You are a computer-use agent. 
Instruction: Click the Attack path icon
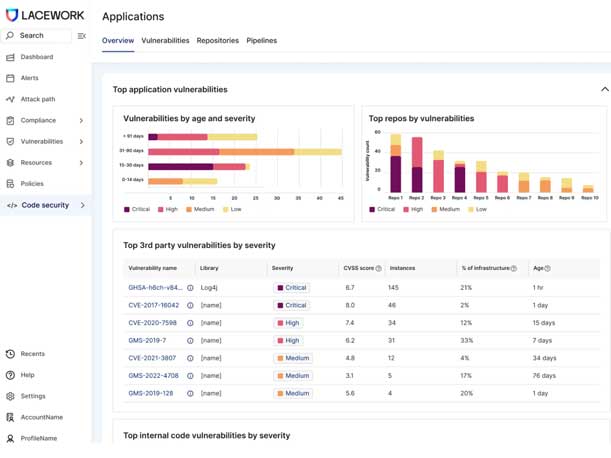point(11,99)
